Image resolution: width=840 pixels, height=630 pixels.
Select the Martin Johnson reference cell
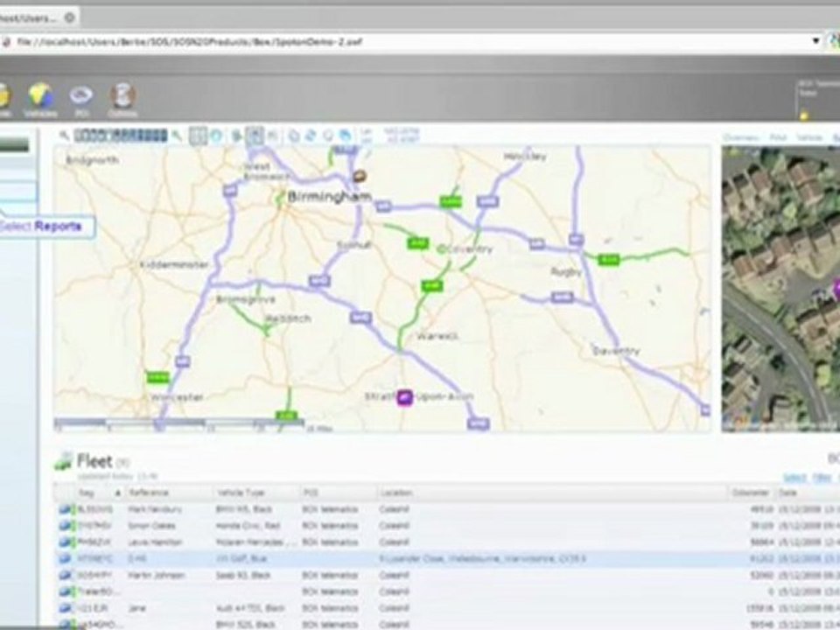[156, 576]
